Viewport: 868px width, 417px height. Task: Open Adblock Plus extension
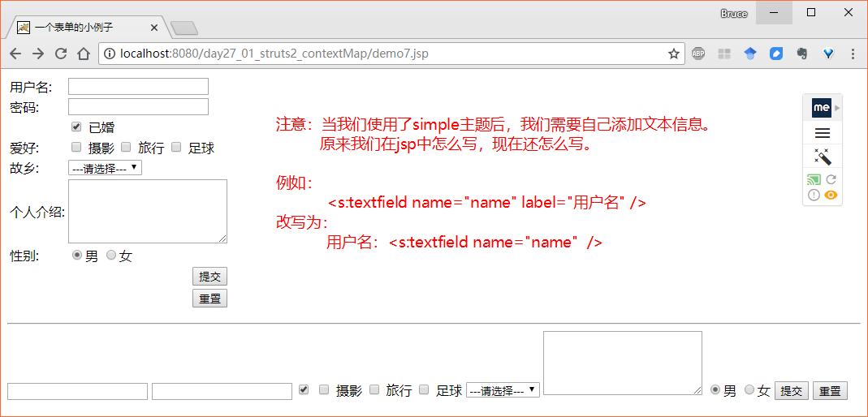[x=698, y=54]
